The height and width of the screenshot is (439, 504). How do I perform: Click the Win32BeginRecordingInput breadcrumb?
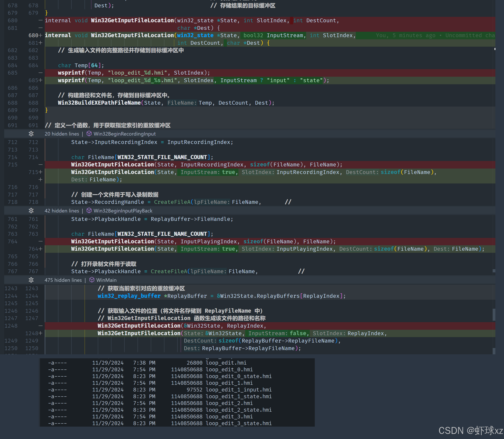click(124, 134)
